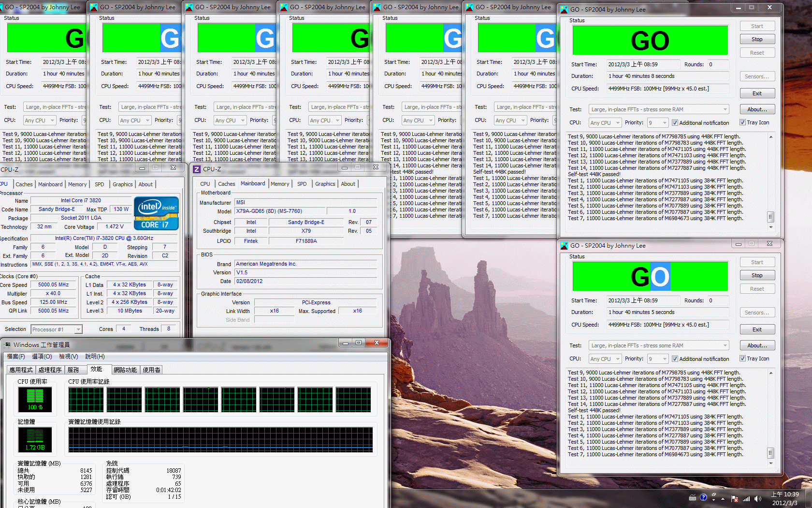Click the purple Z icon in the Mainboard CPU-Z title bar
Screen dimensions: 812x508
[x=197, y=169]
